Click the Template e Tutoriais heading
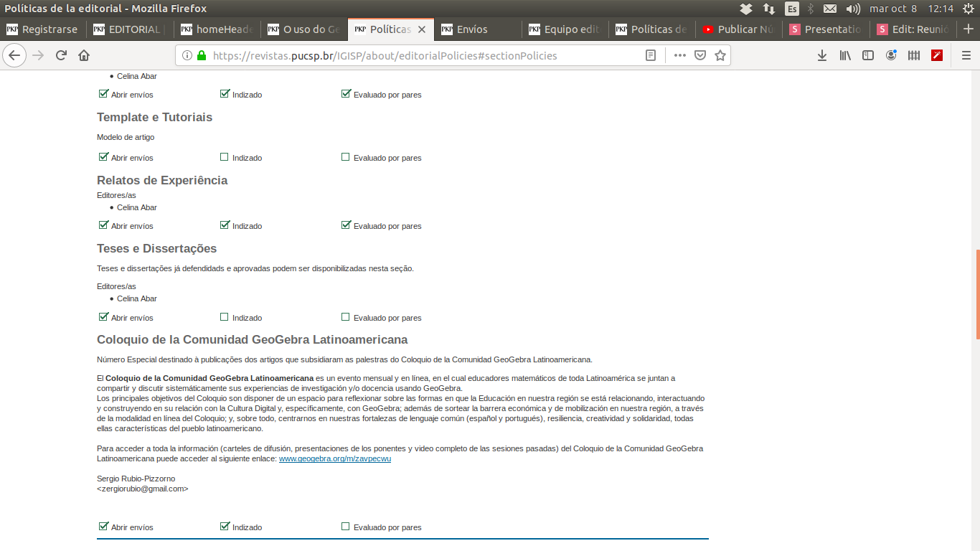980x551 pixels. (x=155, y=117)
